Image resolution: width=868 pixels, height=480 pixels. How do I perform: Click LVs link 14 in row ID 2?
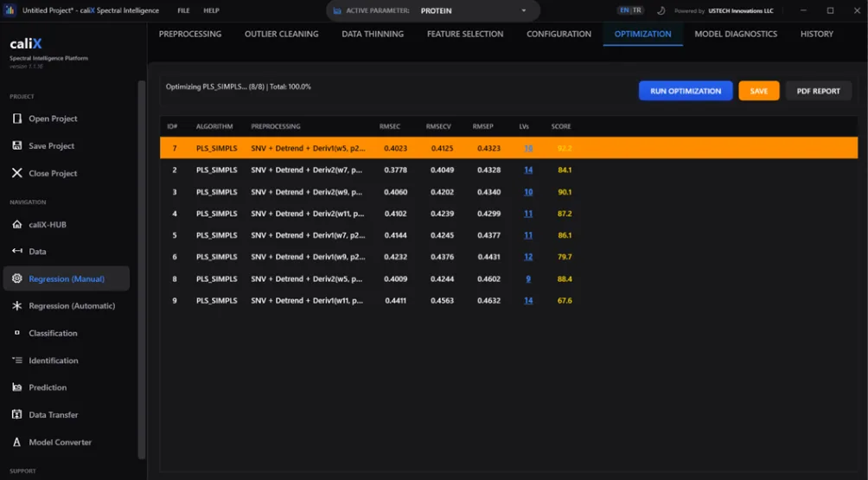coord(528,170)
